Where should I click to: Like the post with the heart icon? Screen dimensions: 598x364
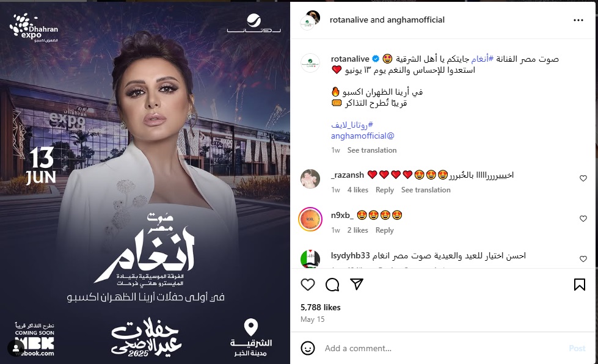coord(308,285)
